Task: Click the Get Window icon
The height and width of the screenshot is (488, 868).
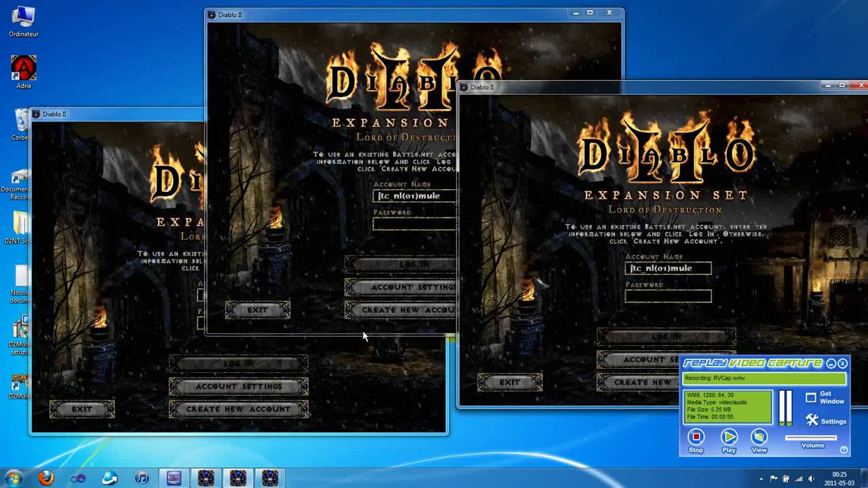Action: click(811, 398)
